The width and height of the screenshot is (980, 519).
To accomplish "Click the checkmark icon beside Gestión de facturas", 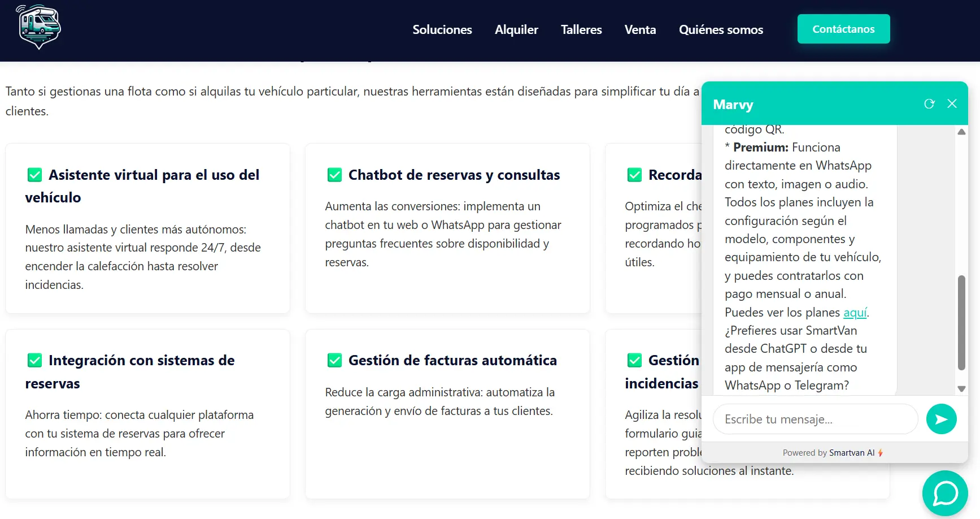I will point(334,360).
